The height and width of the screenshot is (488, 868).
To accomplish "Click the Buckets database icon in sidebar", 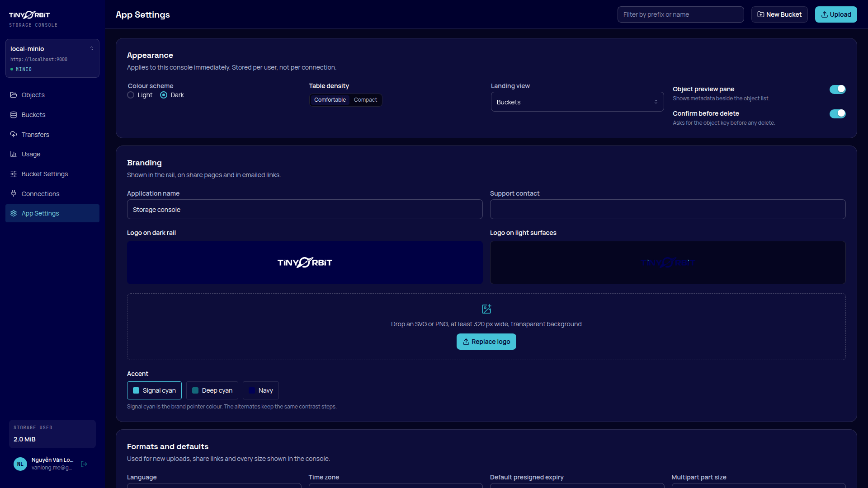I will 14,115.
